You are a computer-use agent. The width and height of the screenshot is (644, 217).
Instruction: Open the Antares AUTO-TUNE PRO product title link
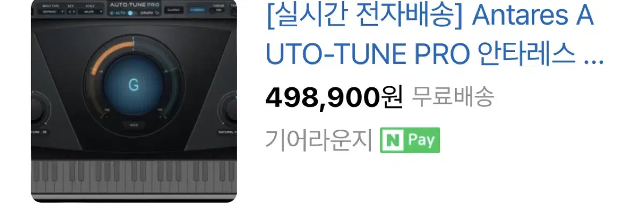435,35
